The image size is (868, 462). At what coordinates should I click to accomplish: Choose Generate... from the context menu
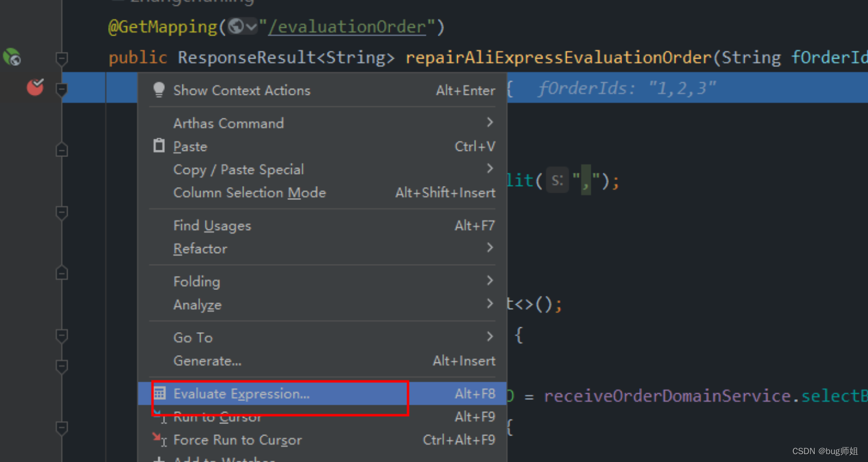click(207, 361)
